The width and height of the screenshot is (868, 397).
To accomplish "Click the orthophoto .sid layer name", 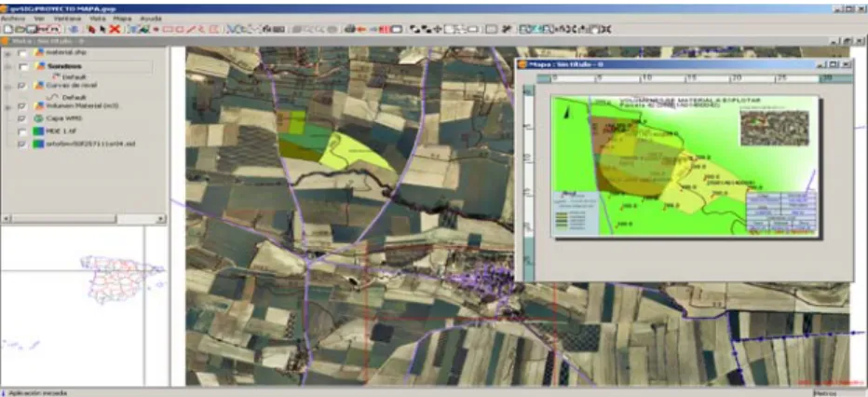I will click(91, 144).
